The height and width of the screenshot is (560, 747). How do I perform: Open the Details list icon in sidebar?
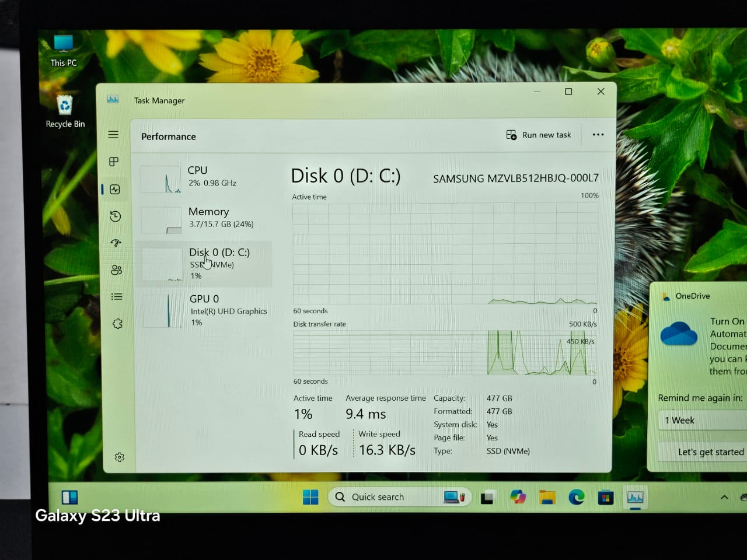(x=117, y=296)
